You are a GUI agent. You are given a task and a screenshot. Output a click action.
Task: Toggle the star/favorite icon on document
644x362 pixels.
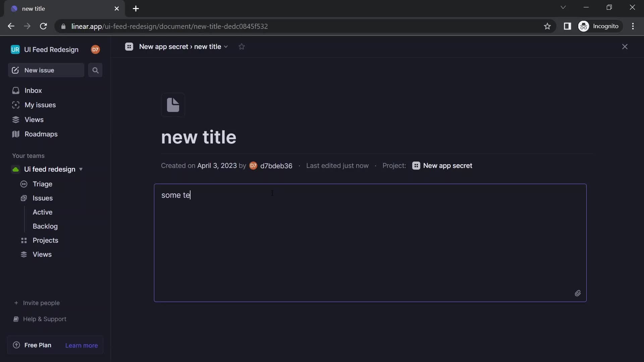(x=241, y=46)
